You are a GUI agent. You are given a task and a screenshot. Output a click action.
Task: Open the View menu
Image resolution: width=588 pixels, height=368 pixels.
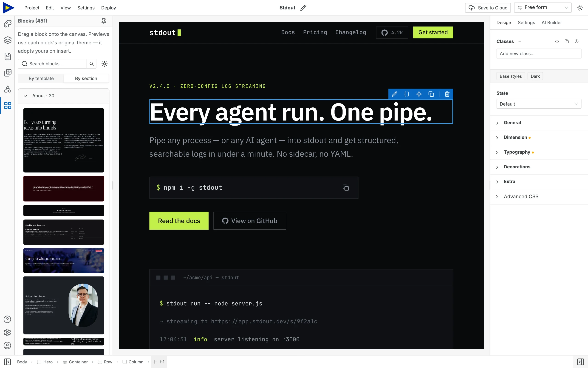click(x=66, y=8)
